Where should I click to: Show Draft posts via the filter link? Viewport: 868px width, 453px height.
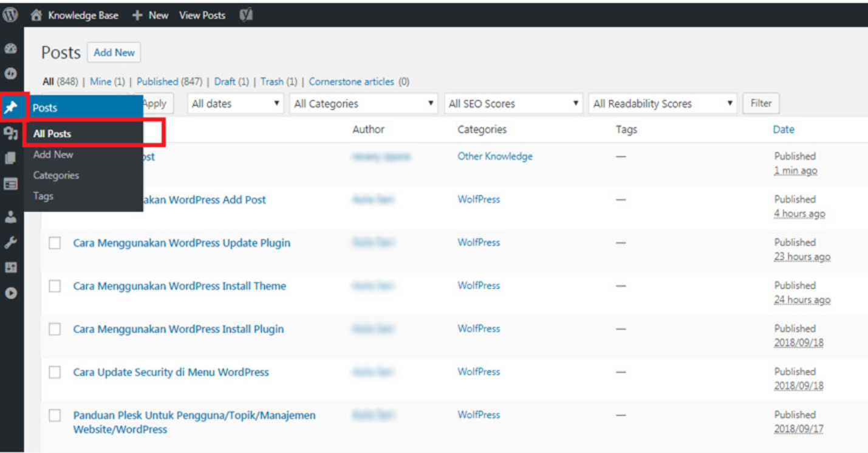coord(225,81)
